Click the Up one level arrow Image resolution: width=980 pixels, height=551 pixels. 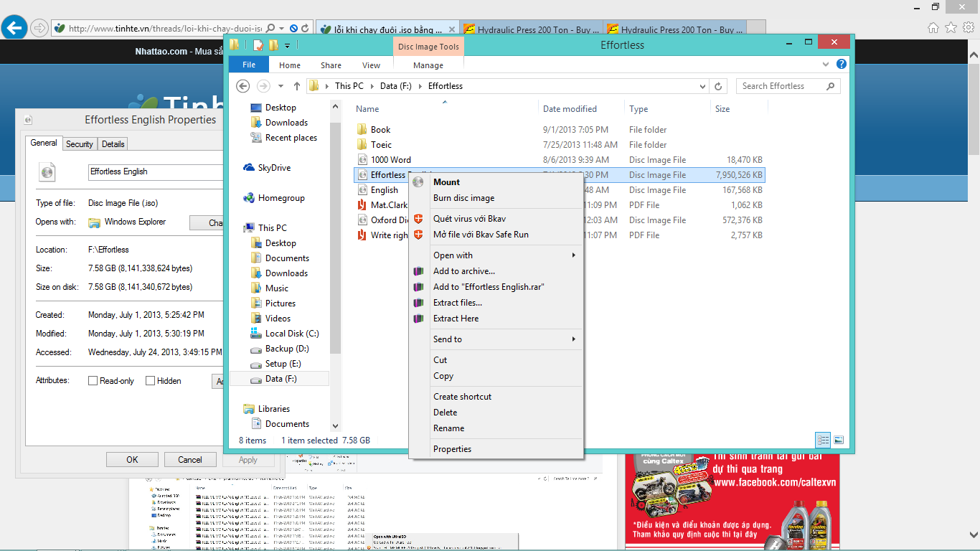click(x=297, y=86)
